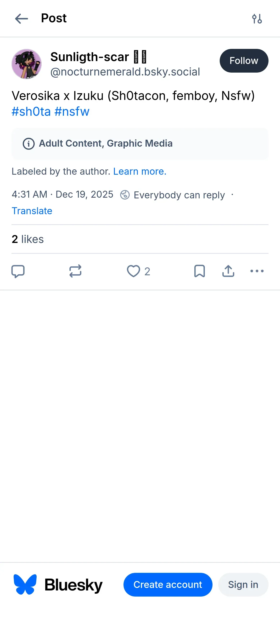This screenshot has height=644, width=280.
Task: Open thread preferences settings icon
Action: (x=257, y=19)
